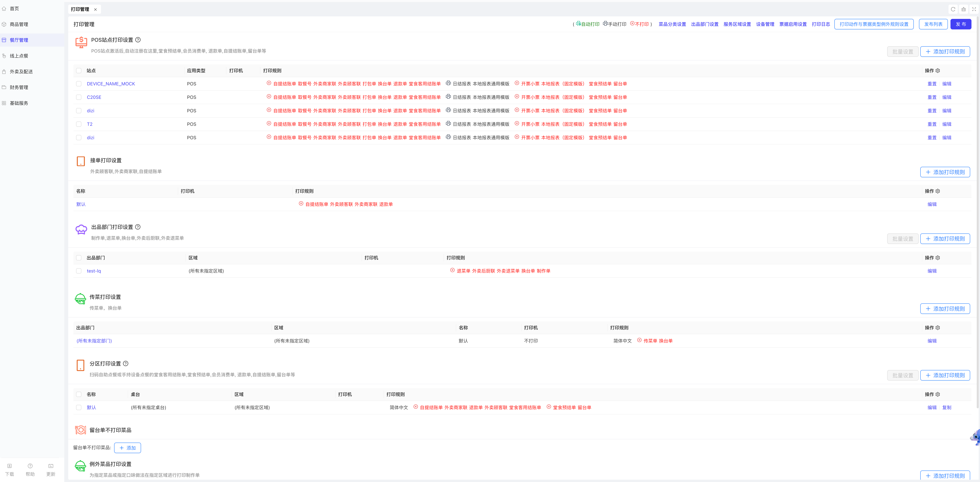Check the DEVICE_NAME_MOCK row checkbox

coord(79,84)
